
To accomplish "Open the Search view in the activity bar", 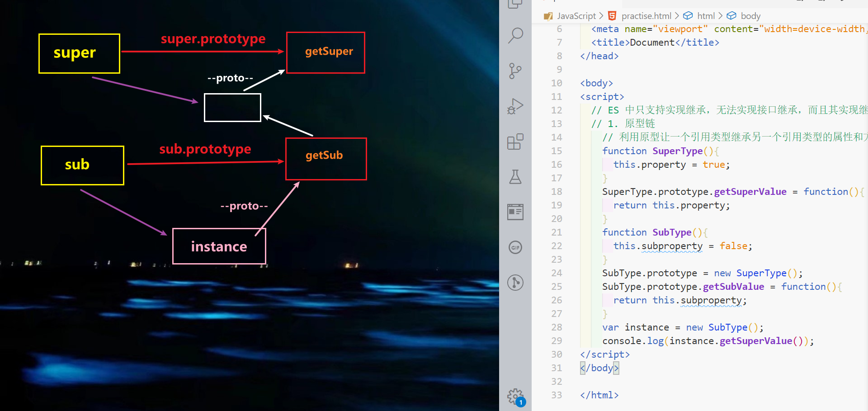I will (515, 35).
